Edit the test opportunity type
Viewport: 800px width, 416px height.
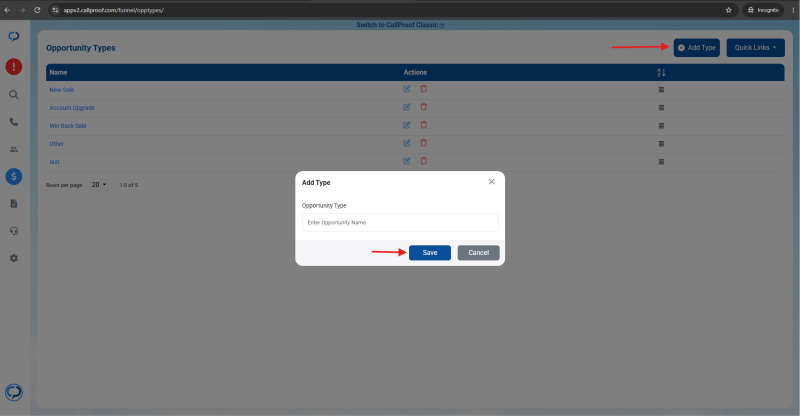407,161
